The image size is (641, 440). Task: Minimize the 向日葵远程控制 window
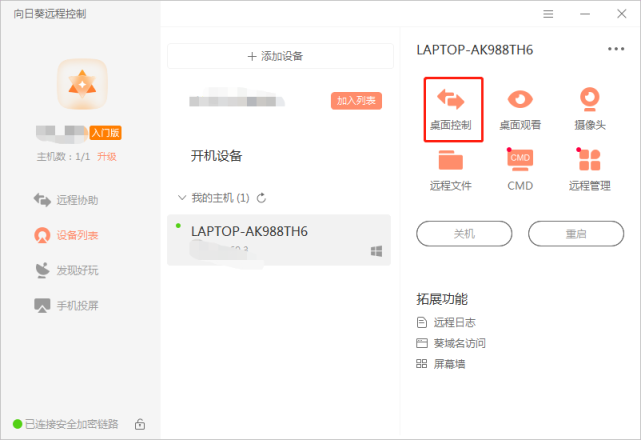point(585,14)
